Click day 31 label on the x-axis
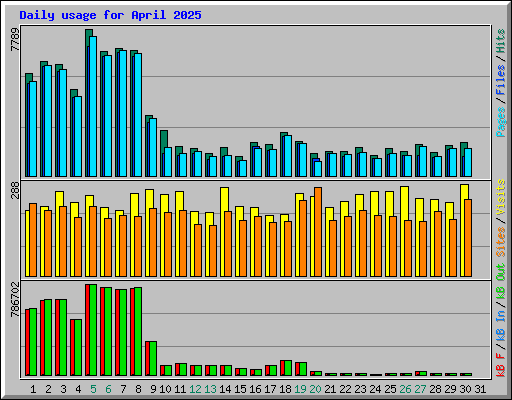The width and height of the screenshot is (512, 400). tap(480, 389)
